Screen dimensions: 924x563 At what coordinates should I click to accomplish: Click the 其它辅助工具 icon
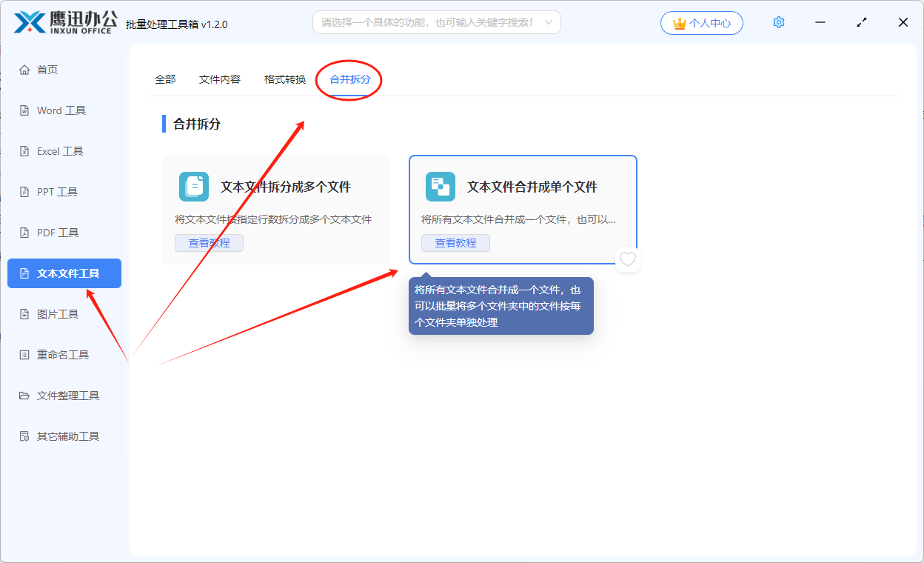pyautogui.click(x=24, y=436)
